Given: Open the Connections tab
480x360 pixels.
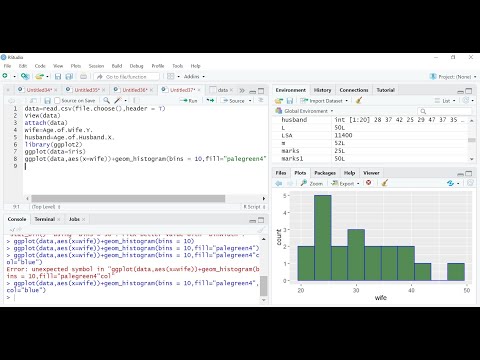Looking at the screenshot, I should pyautogui.click(x=354, y=90).
